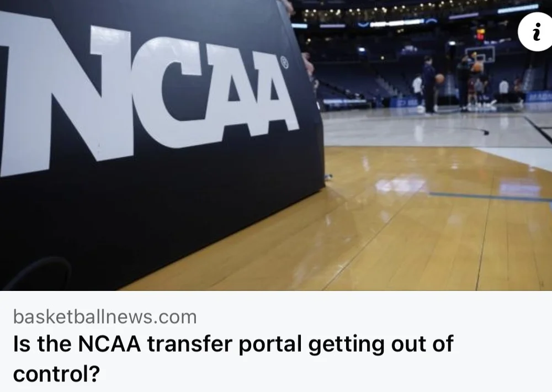
Task: Click the blue line on the court
Action: [x=490, y=197]
